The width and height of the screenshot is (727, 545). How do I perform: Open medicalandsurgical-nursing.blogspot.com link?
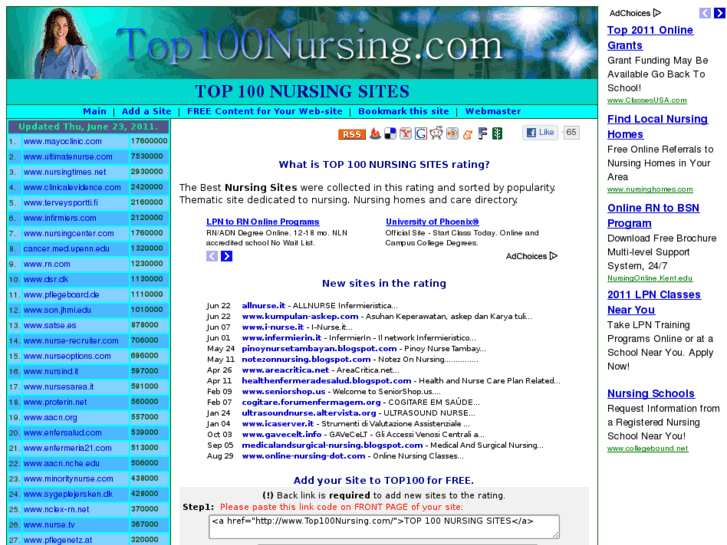pos(332,445)
